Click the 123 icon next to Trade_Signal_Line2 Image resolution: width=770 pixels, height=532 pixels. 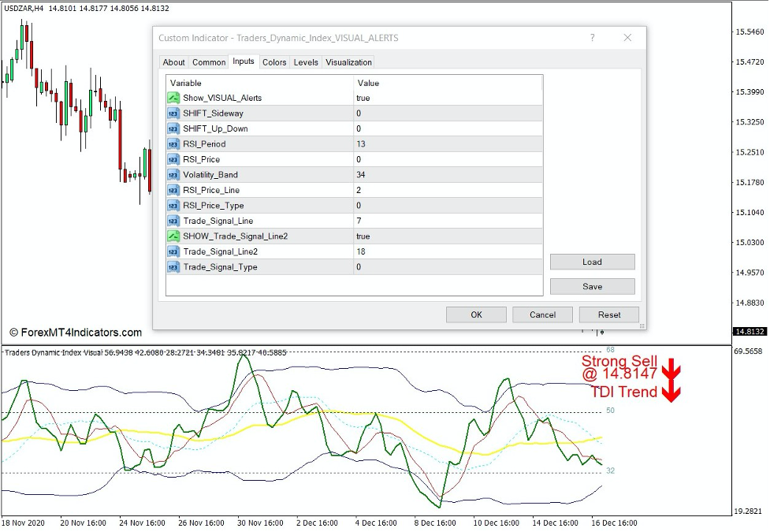coord(173,251)
